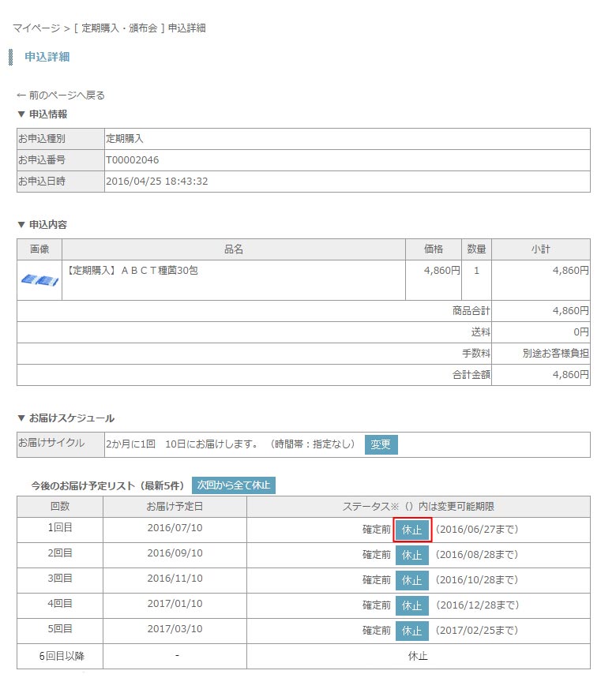Image resolution: width=616 pixels, height=693 pixels.
Task: Suspend the 4回目 delivery on 2017/01/10
Action: [412, 605]
